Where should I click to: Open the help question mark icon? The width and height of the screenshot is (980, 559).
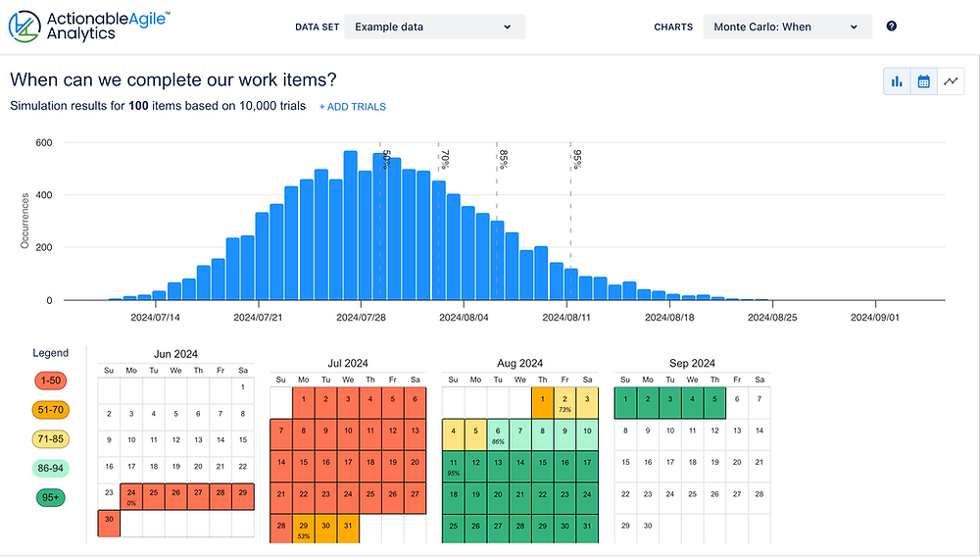pyautogui.click(x=891, y=26)
